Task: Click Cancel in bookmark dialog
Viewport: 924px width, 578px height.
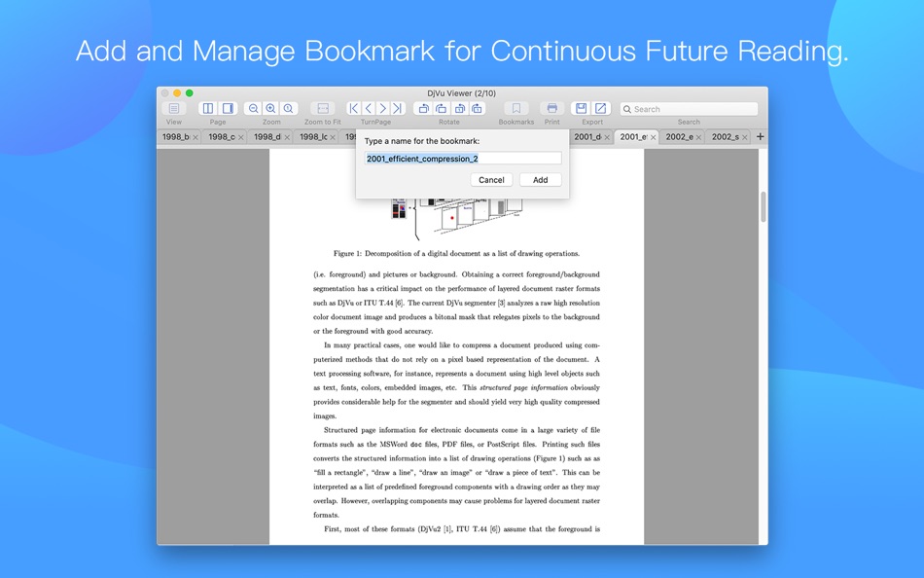Action: (x=491, y=180)
